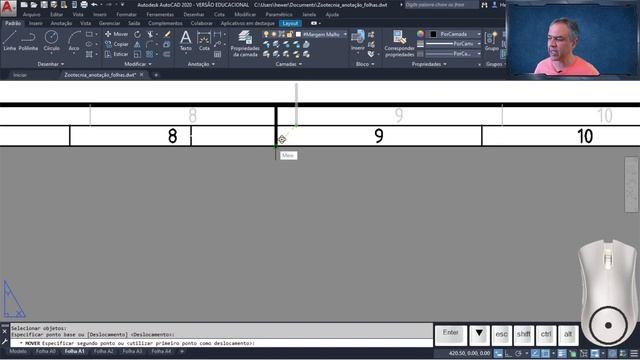The height and width of the screenshot is (360, 640).
Task: Select the Texto tool
Action: [186, 40]
